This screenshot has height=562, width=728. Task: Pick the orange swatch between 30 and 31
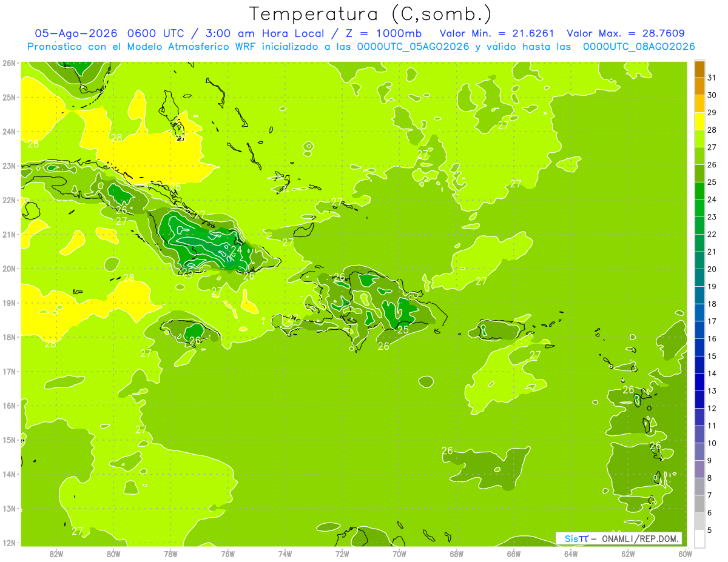click(699, 87)
